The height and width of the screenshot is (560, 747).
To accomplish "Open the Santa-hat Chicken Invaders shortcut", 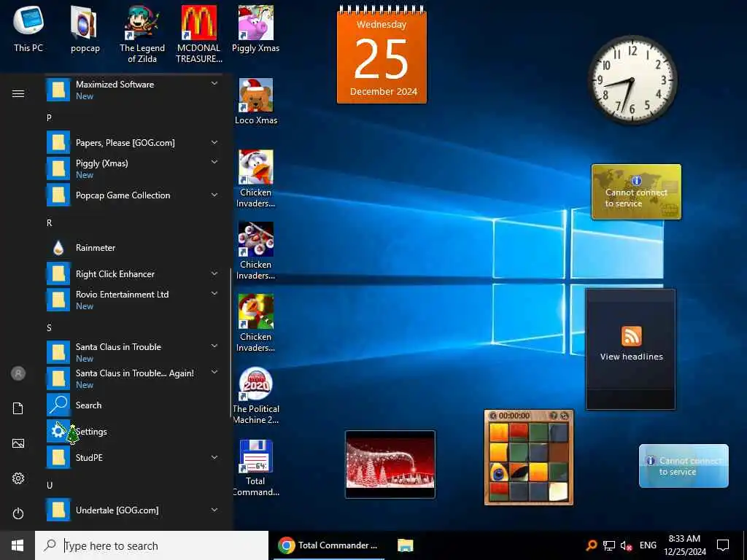I will tap(256, 179).
